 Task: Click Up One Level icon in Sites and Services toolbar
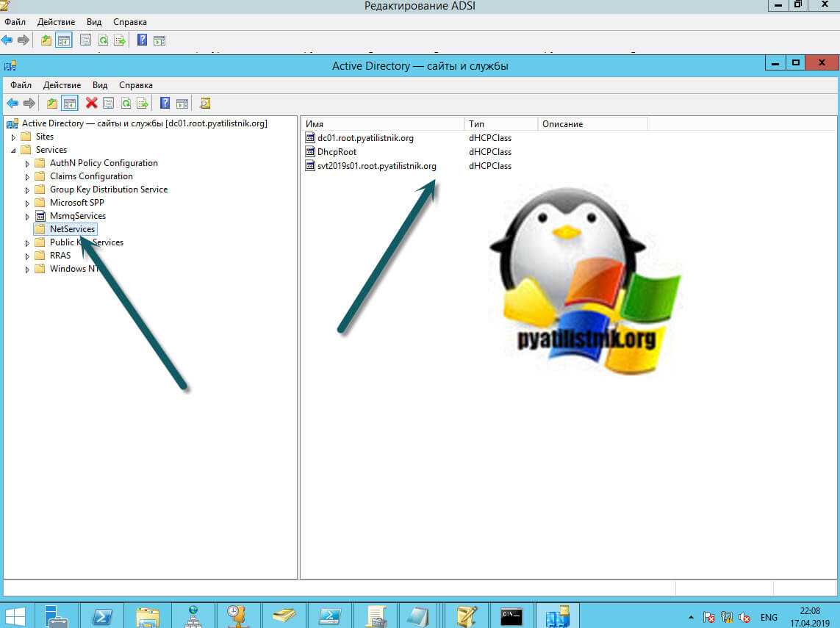[51, 104]
